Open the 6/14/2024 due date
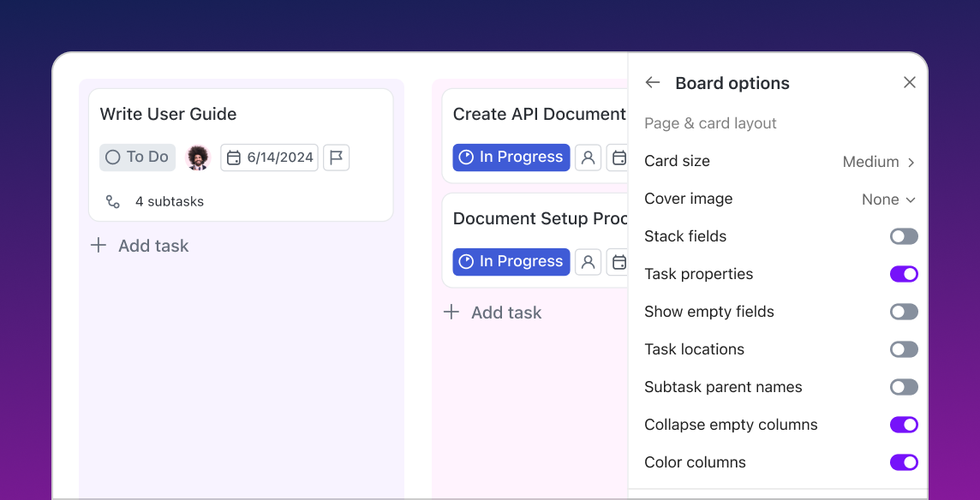Viewport: 980px width, 500px height. point(269,158)
